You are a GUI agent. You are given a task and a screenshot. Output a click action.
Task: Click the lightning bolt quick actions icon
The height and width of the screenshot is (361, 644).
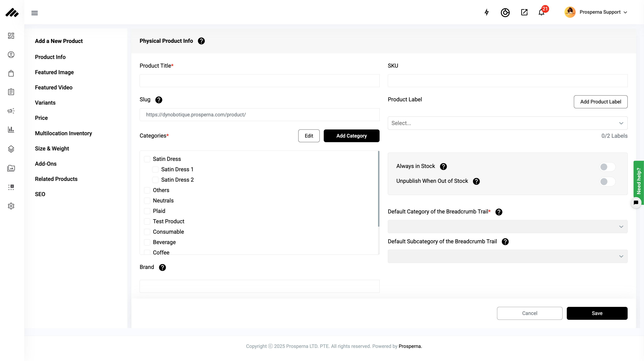486,12
